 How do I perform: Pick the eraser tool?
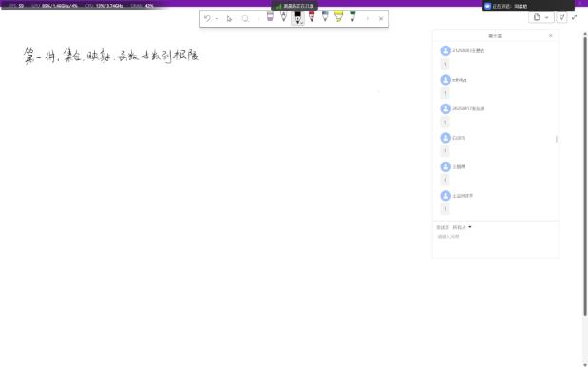point(270,17)
